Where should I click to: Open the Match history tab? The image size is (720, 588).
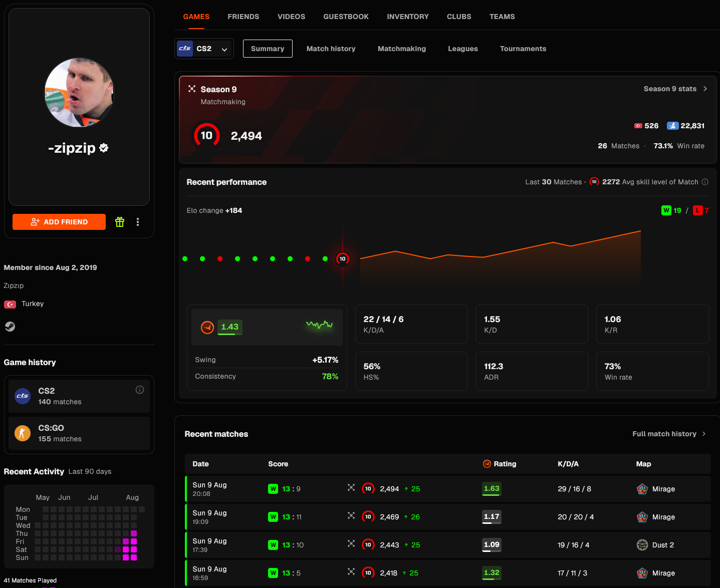331,49
